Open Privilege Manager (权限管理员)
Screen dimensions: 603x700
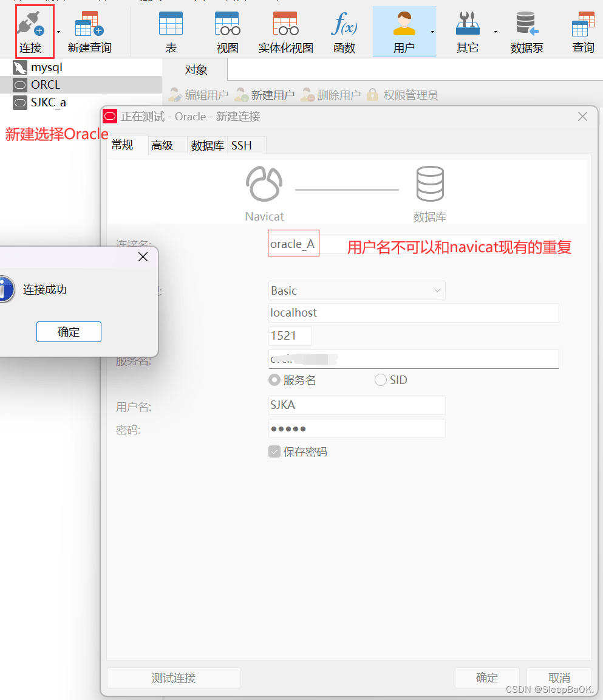point(402,95)
